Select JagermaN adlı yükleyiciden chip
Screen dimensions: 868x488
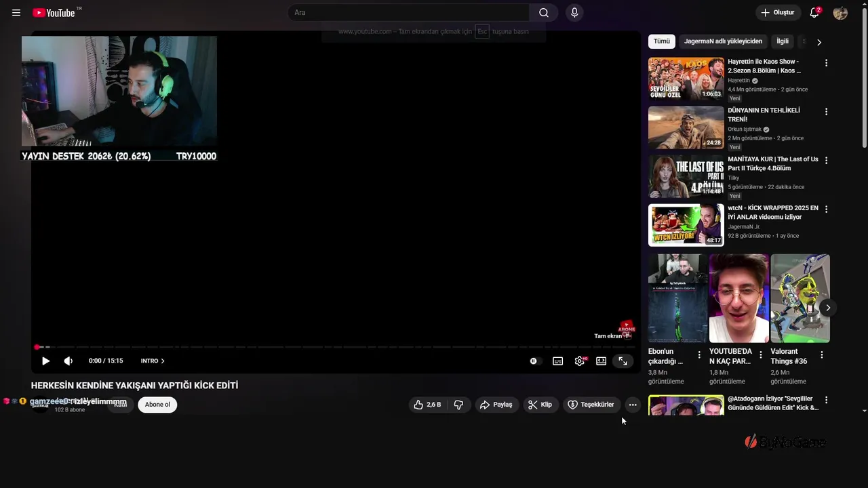point(723,41)
